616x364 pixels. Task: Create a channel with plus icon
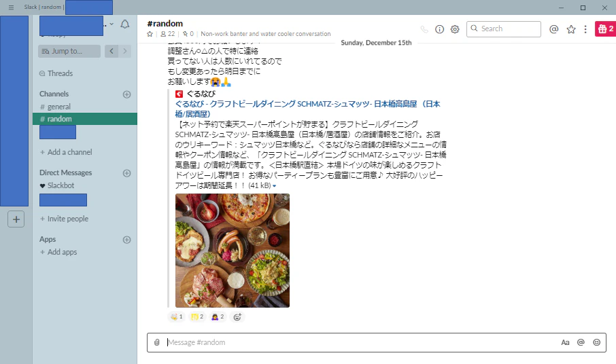point(126,94)
